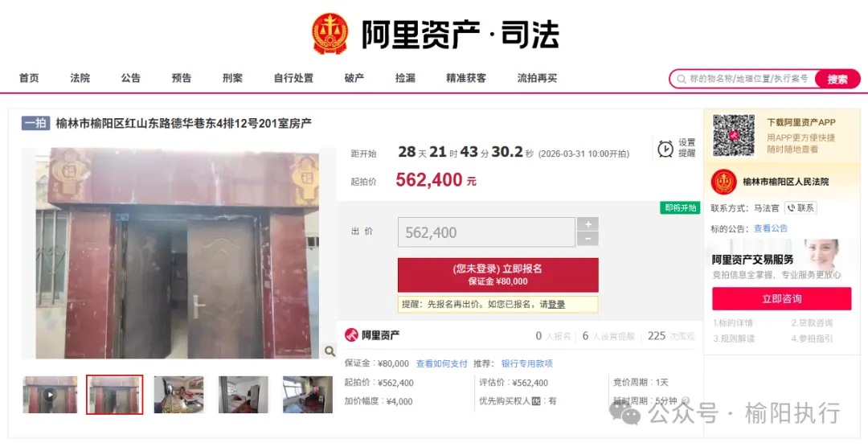Open the 查看公告 link
Viewport: 868px width, 447px height.
tap(771, 228)
